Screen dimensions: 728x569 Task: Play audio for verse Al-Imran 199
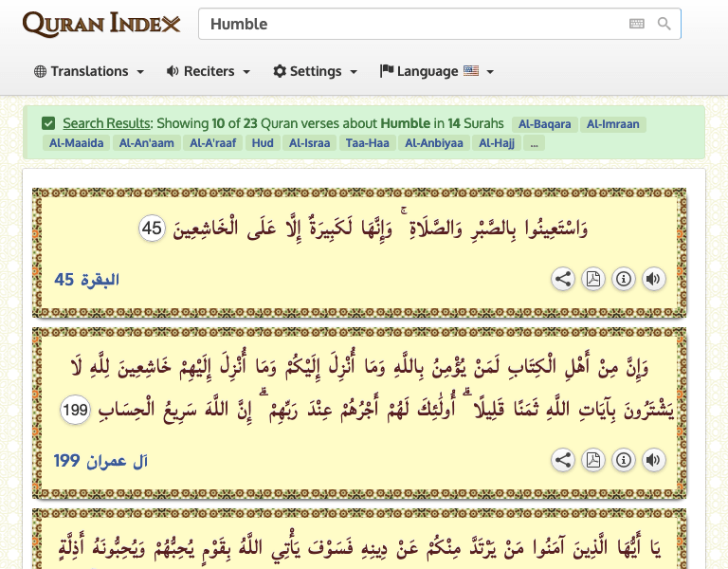(653, 460)
